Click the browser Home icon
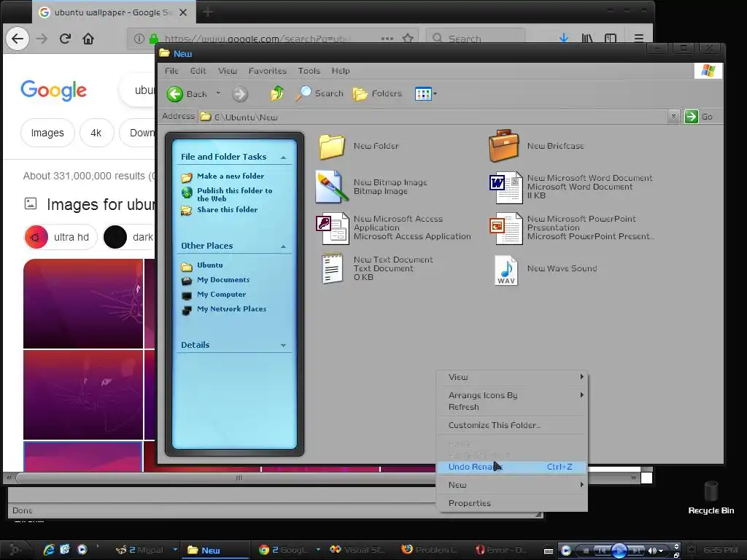This screenshot has width=747, height=560. pos(88,39)
